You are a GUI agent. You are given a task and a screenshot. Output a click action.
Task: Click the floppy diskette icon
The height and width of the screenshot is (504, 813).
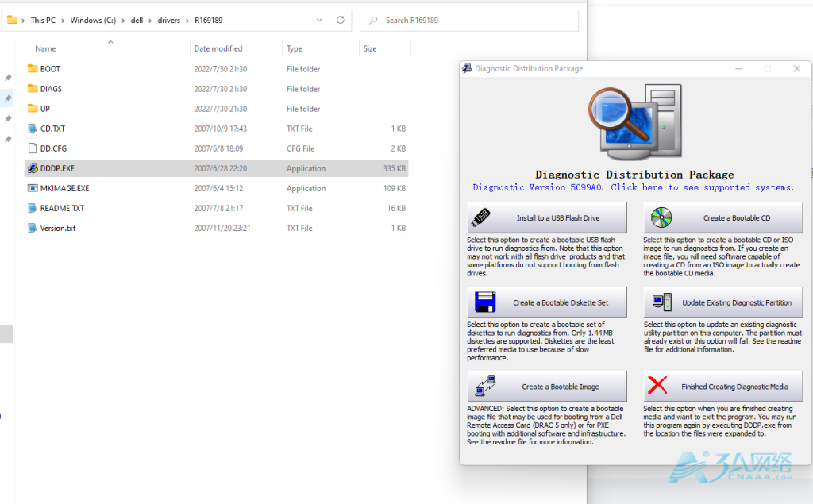tap(485, 302)
